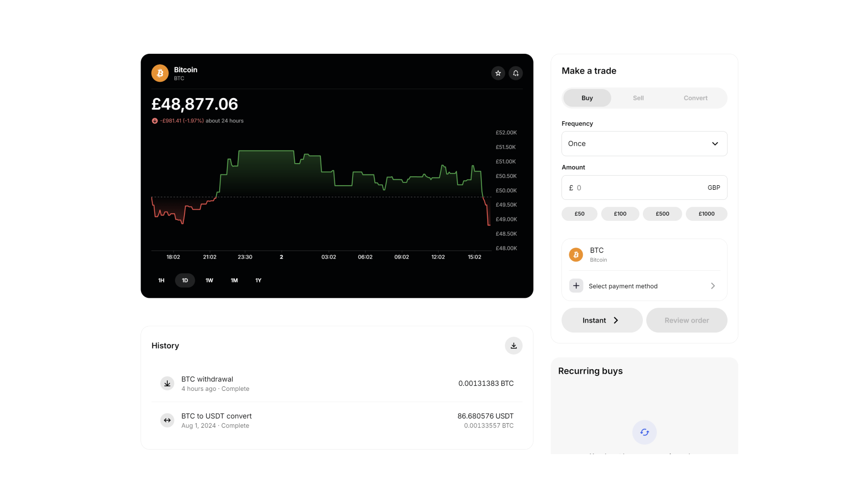Viewport: 868px width, 488px height.
Task: Add Bitcoin to favorites via star icon
Action: 498,73
